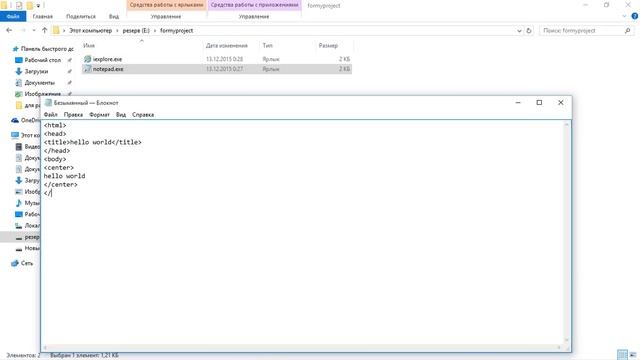The height and width of the screenshot is (360, 640).
Task: Click line <title>hello world</title> in Notepad
Action: [x=93, y=142]
